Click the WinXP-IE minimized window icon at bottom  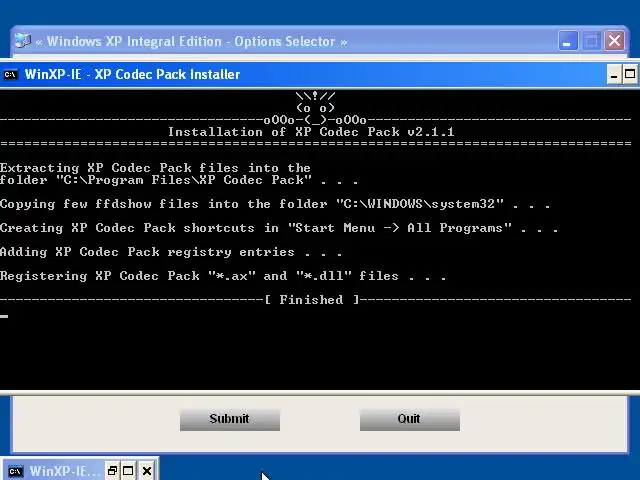pyautogui.click(x=16, y=471)
